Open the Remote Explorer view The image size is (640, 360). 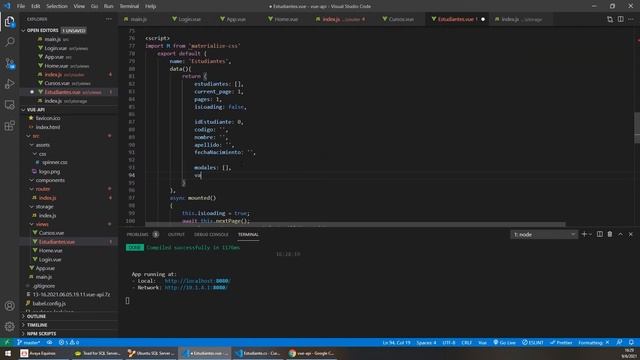click(9, 105)
